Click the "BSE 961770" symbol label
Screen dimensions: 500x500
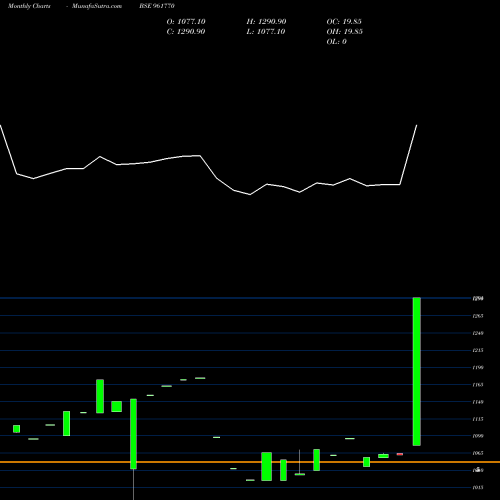(157, 6)
